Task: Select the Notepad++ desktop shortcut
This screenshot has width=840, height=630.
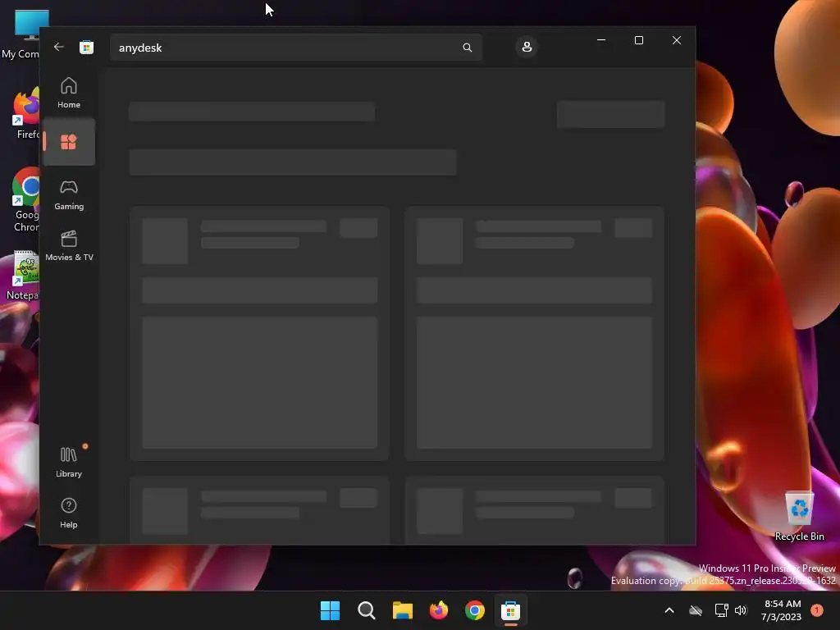Action: 21,275
